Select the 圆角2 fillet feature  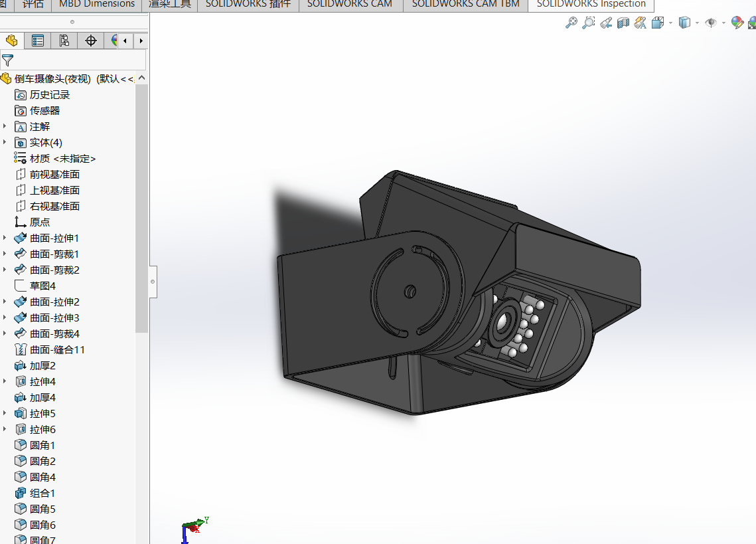pyautogui.click(x=42, y=461)
